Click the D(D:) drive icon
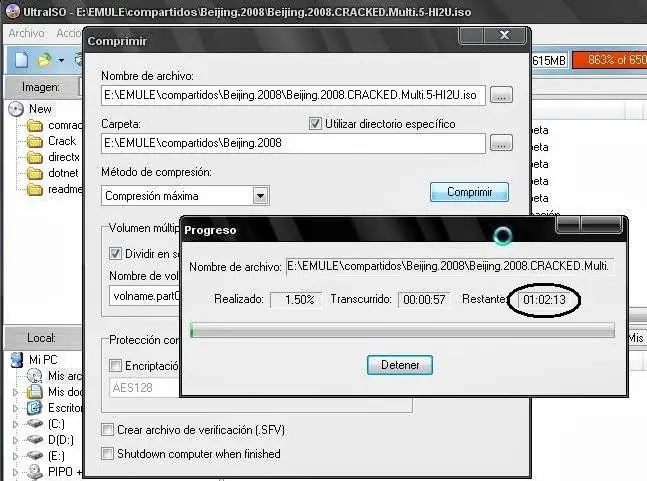This screenshot has width=647, height=481. [35, 440]
